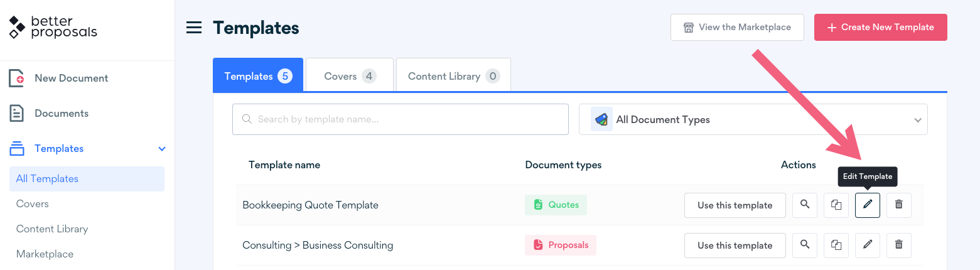This screenshot has height=270, width=980.
Task: Select Marketplace in the sidebar submenu
Action: point(45,254)
